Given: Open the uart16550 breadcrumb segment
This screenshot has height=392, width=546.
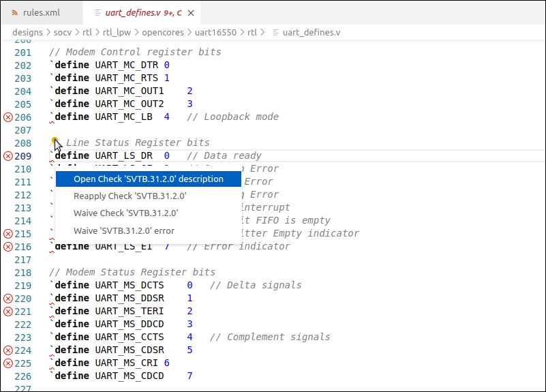Looking at the screenshot, I should 215,32.
